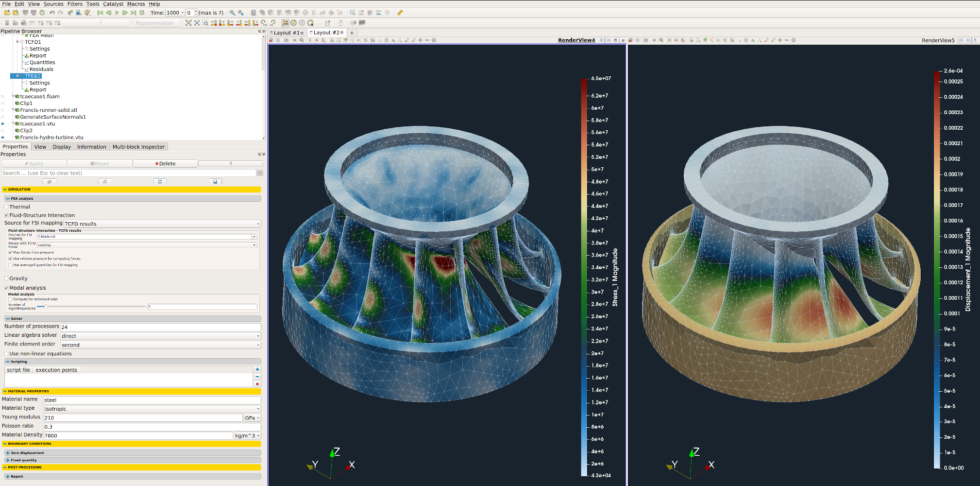The image size is (980, 486).
Task: Click the blue refresh-properties icon
Action: coord(160,182)
